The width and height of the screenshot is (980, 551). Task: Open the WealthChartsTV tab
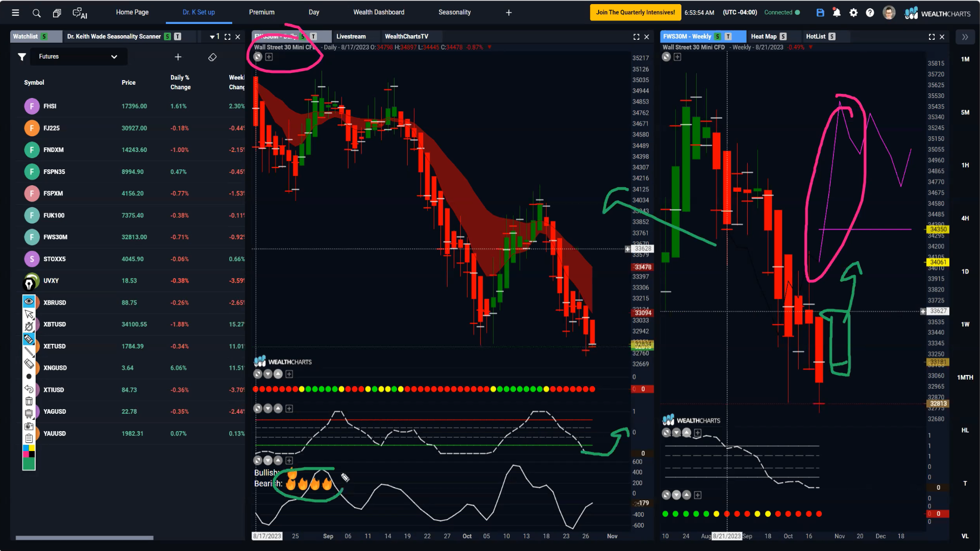pyautogui.click(x=406, y=37)
